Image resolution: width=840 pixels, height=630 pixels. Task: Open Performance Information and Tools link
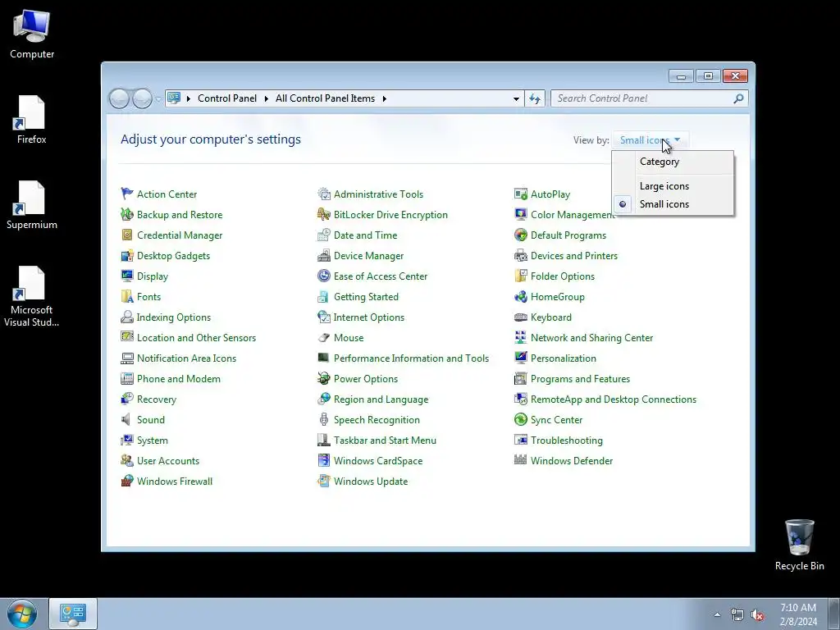point(412,358)
